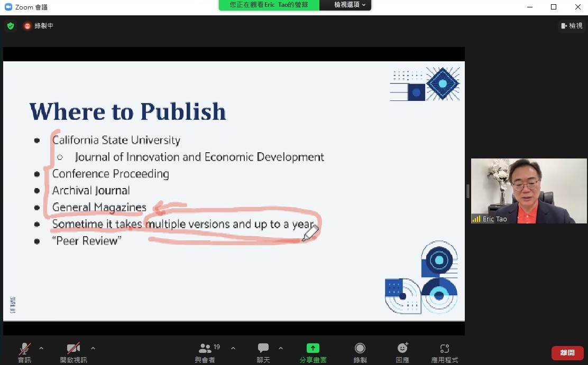Click the green screen-viewing notification banner

click(270, 5)
